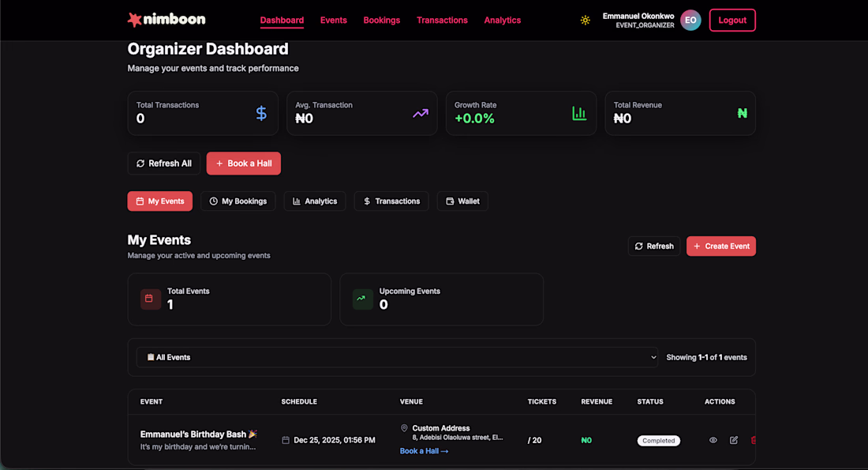
Task: Click the calendar icon beside Dec 25, 2025
Action: click(x=286, y=440)
